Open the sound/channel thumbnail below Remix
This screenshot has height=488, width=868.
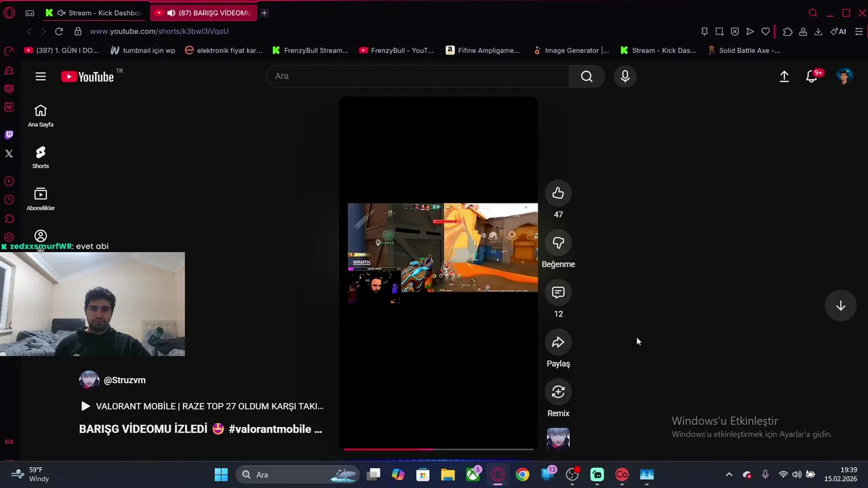[558, 439]
